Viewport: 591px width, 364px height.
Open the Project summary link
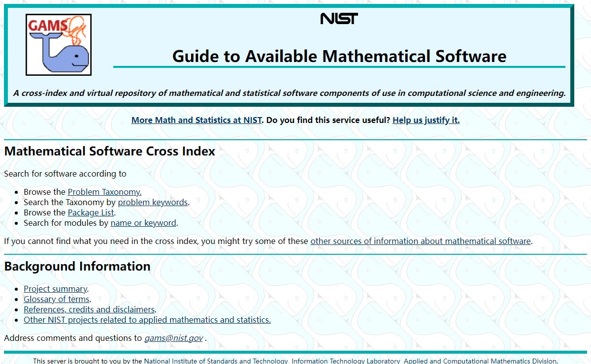coord(55,289)
